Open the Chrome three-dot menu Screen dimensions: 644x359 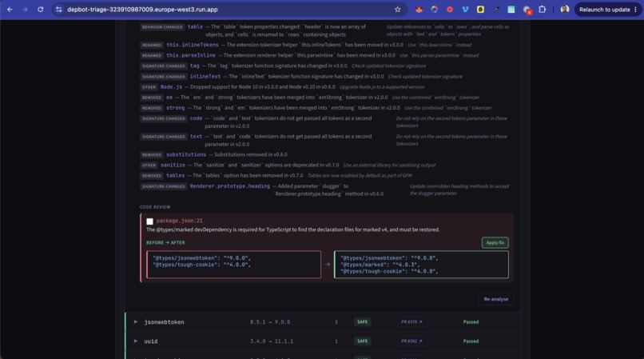pyautogui.click(x=635, y=10)
